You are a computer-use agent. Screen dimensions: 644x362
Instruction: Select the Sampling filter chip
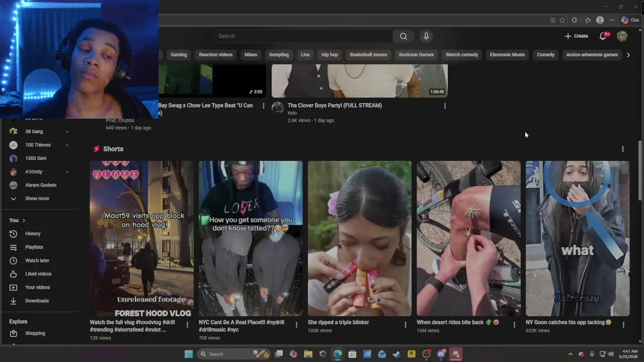coord(279,55)
